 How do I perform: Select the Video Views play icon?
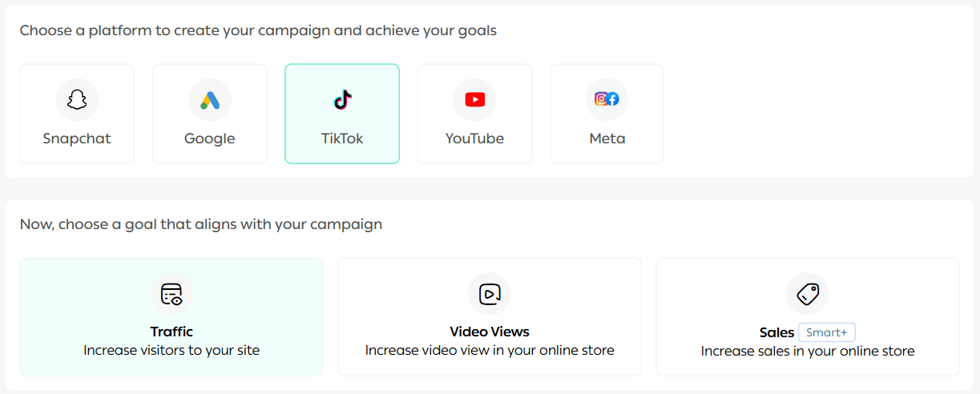click(x=490, y=294)
